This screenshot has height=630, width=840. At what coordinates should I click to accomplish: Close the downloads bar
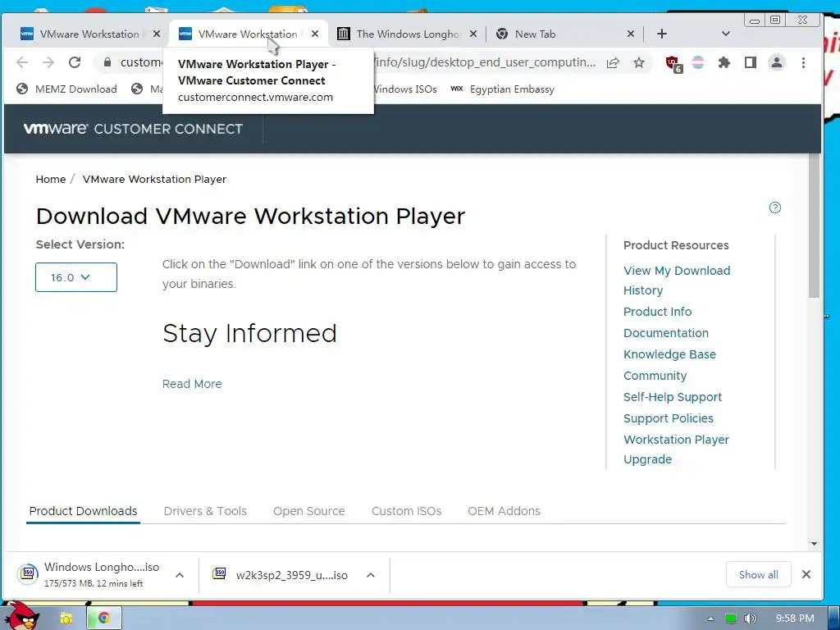point(806,574)
